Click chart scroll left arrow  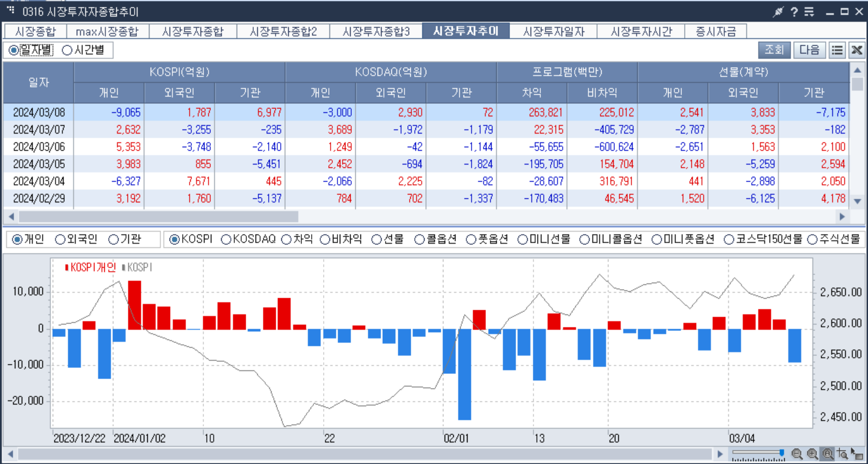coord(10,454)
